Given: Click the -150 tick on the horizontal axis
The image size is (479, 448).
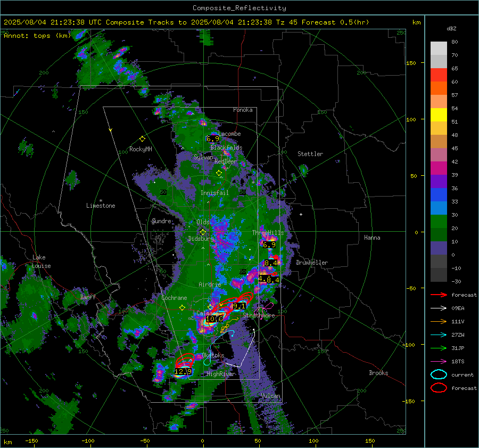Looking at the screenshot, I should [31, 441].
